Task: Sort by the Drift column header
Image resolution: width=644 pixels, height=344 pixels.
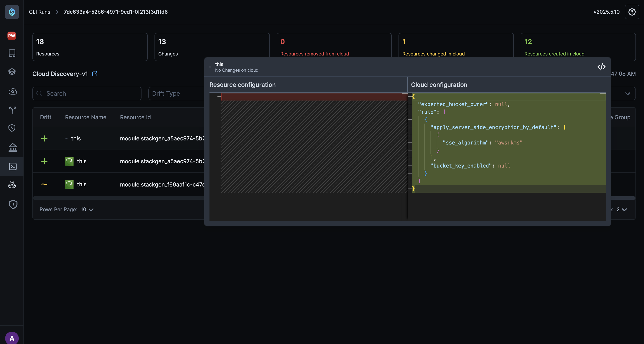Action: coord(46,117)
